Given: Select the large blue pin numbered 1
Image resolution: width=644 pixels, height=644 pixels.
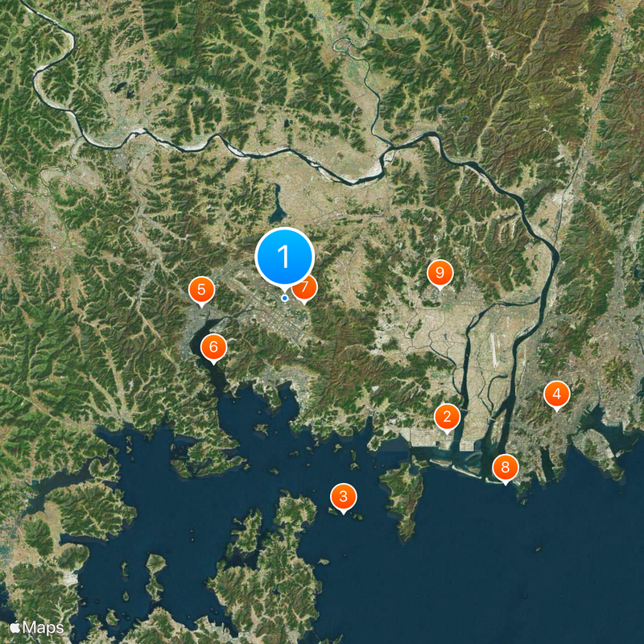Looking at the screenshot, I should [285, 257].
